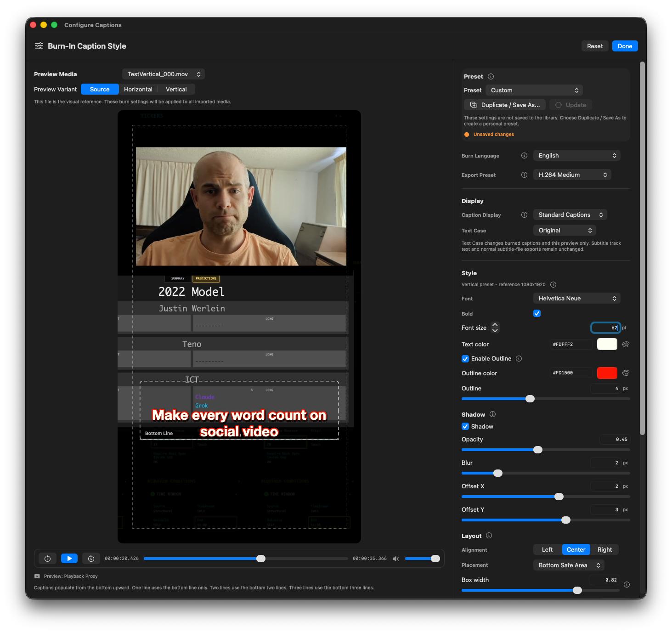The image size is (672, 633).
Task: Click the Outline color hex field
Action: (x=571, y=373)
